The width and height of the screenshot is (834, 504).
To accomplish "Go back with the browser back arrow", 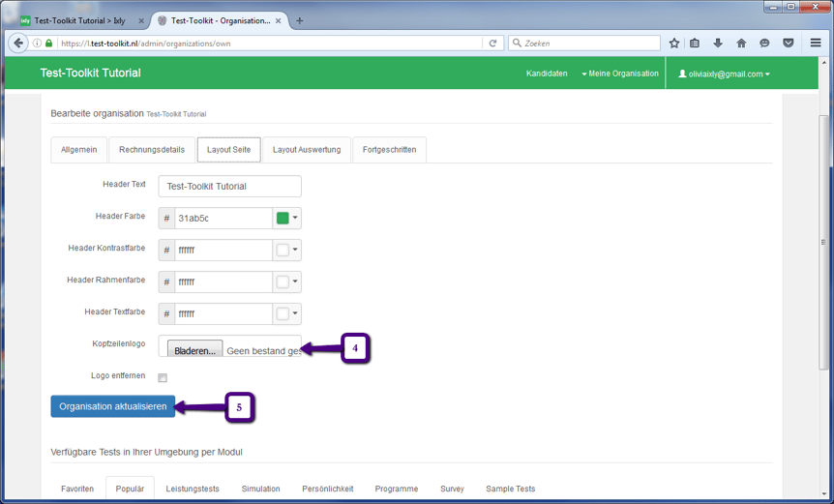I will [x=18, y=44].
